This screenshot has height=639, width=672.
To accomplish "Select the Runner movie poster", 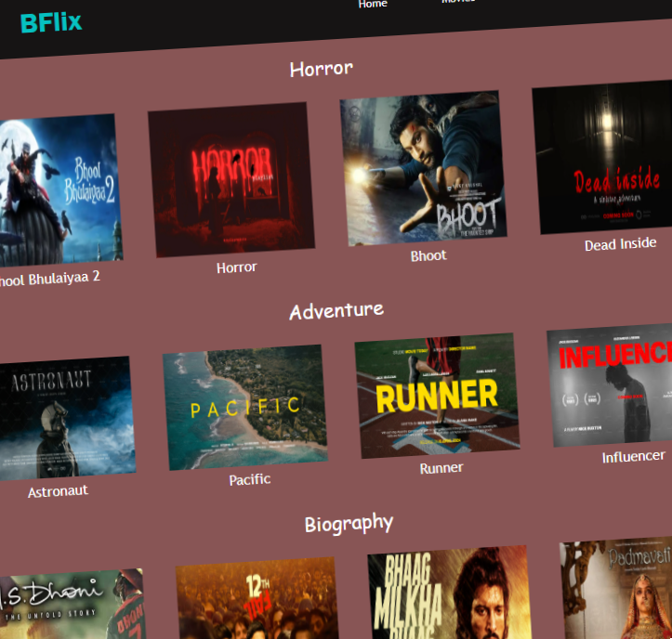I will click(437, 396).
